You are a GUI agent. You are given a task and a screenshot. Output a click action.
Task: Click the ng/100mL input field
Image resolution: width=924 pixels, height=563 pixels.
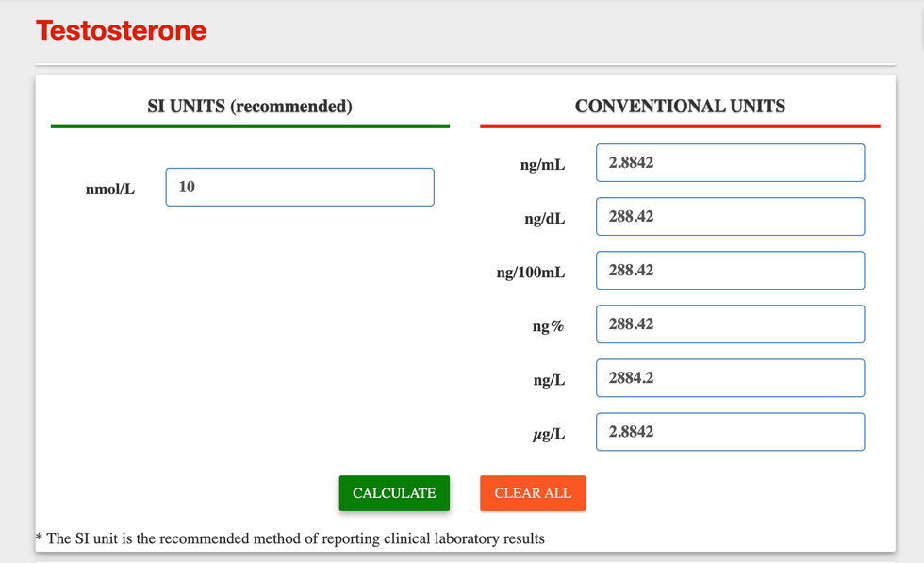coord(730,270)
